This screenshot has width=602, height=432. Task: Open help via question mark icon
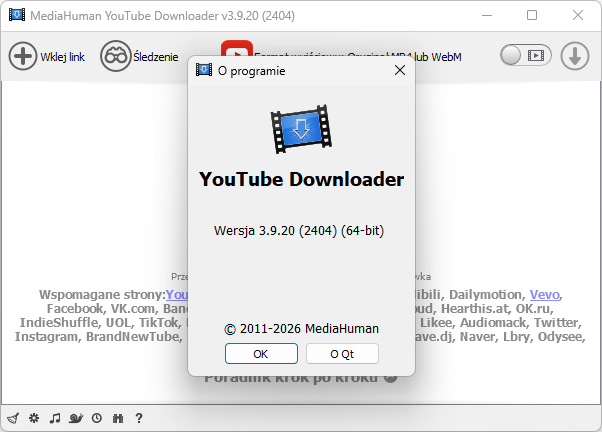[x=139, y=418]
